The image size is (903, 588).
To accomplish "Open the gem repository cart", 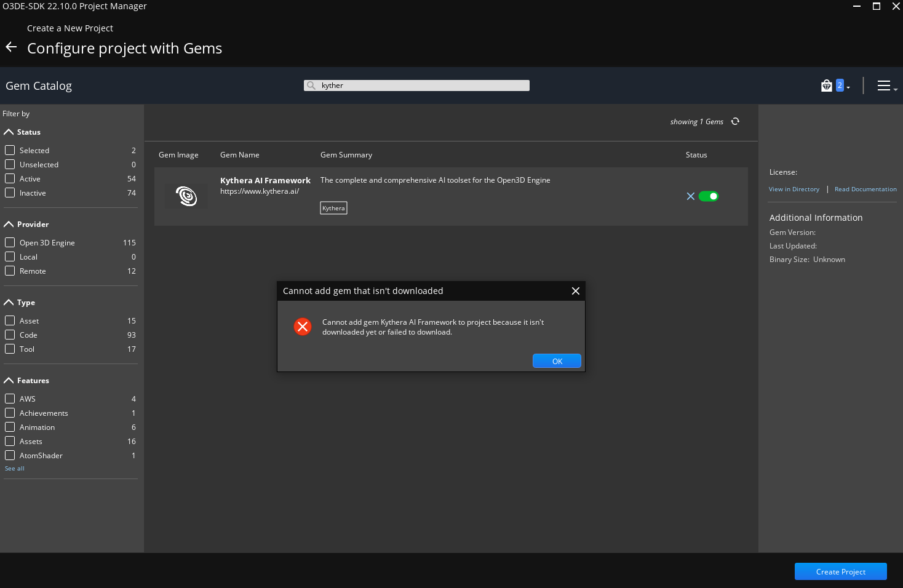I will 826,85.
